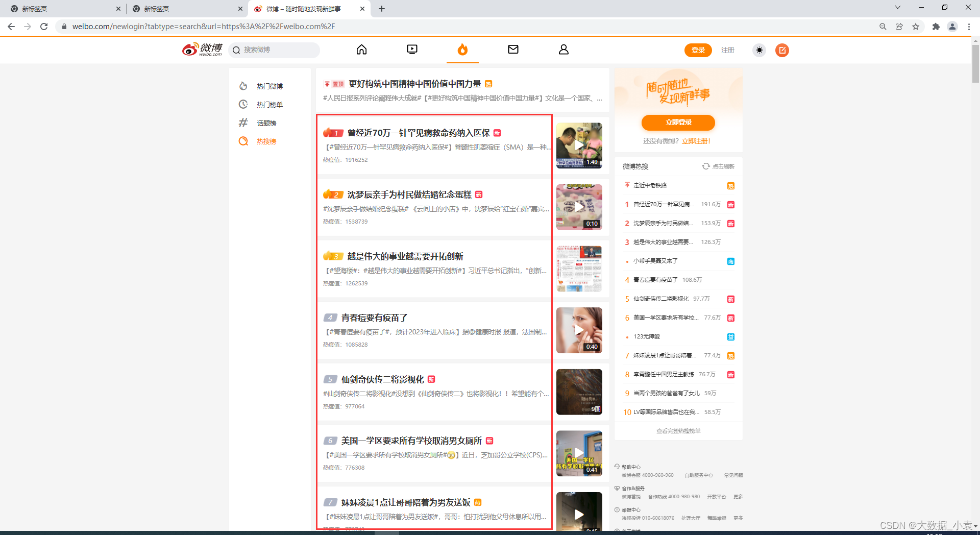
Task: Close the 微博 browser tab
Action: tap(362, 9)
